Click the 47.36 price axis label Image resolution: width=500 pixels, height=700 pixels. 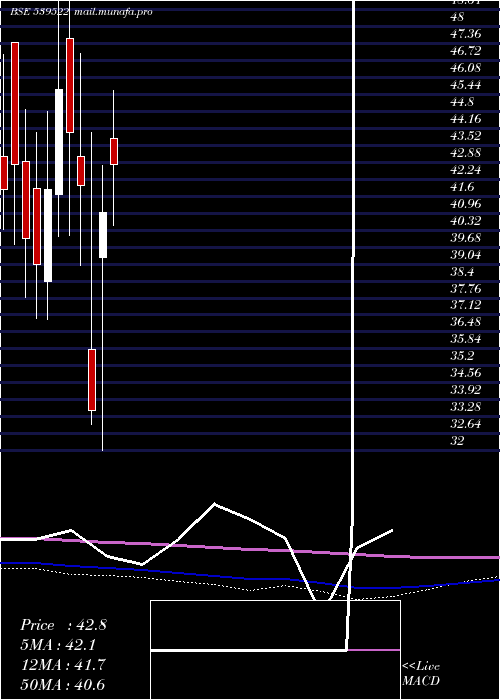point(466,34)
